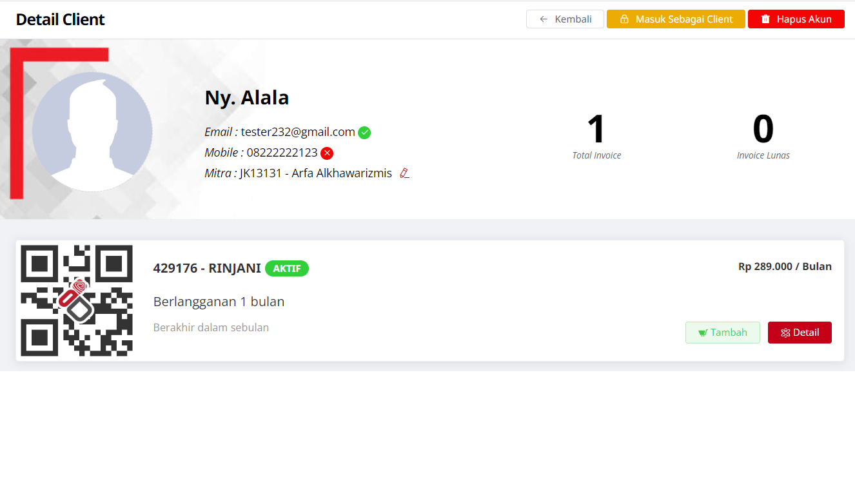Click the price Rp 289.000 / Bulan
Viewport: 855px width, 504px height.
click(785, 266)
